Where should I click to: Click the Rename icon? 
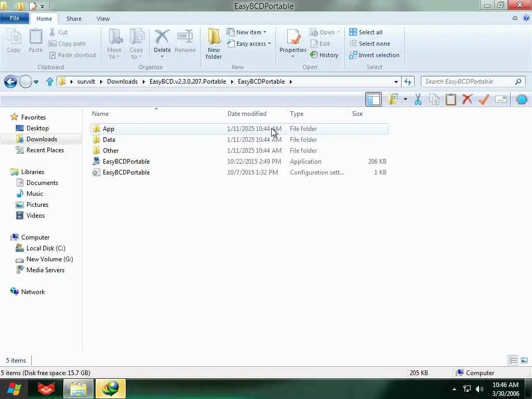click(185, 37)
